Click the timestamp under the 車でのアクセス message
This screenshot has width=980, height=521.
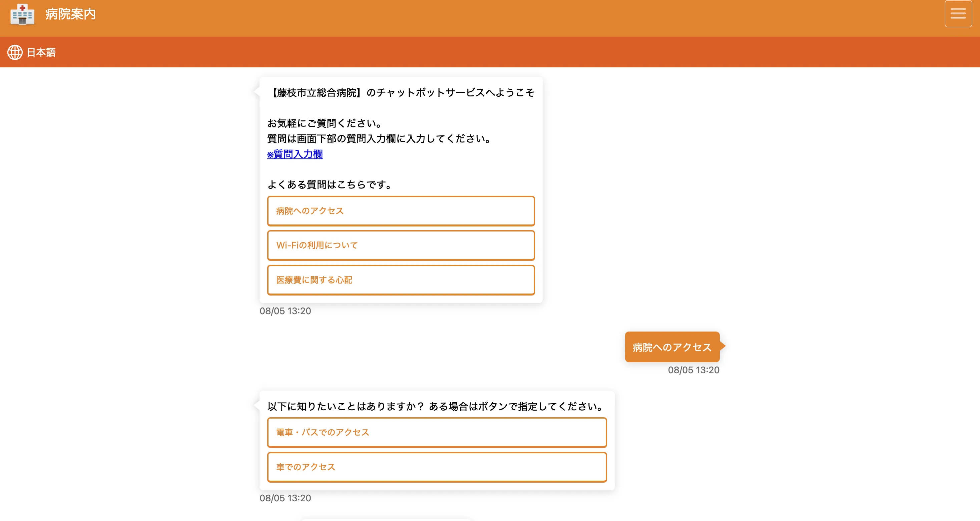tap(285, 498)
